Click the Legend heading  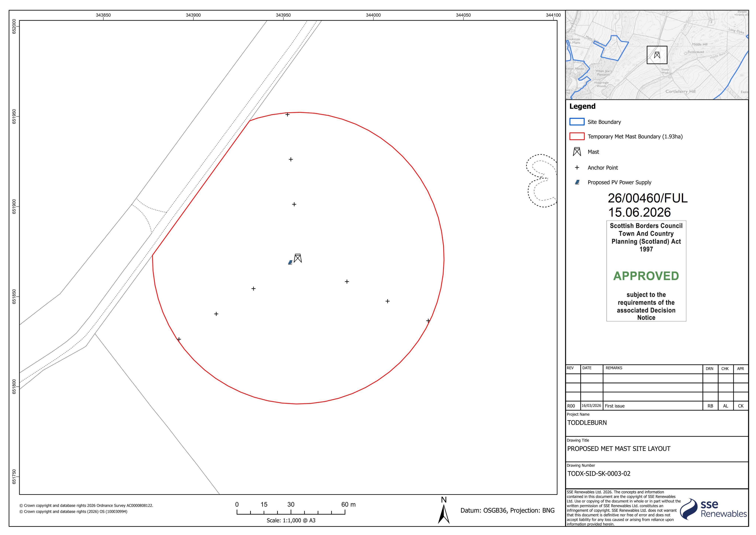pos(582,106)
